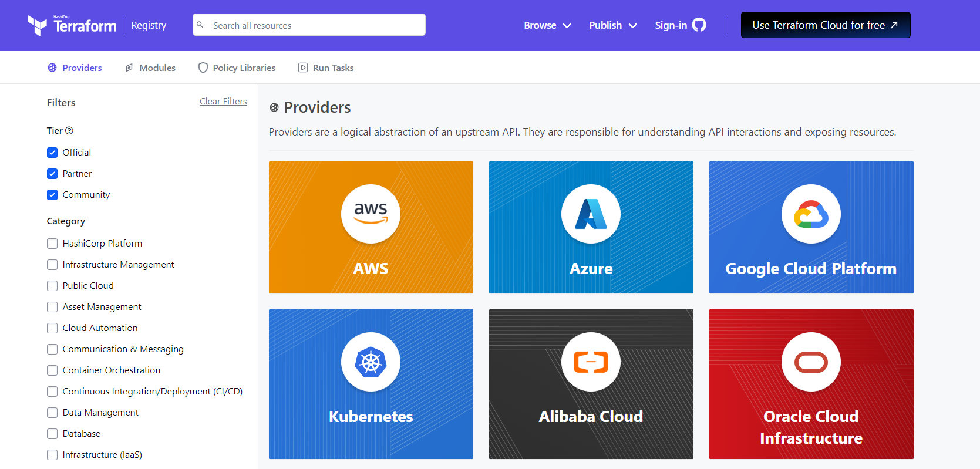The height and width of the screenshot is (469, 980).
Task: Check the Asset Management category
Action: point(52,307)
